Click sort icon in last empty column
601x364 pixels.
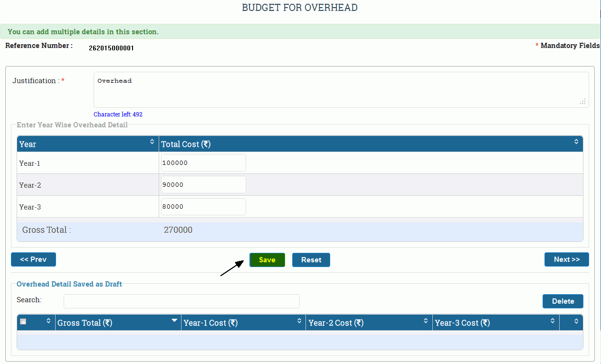tap(576, 321)
